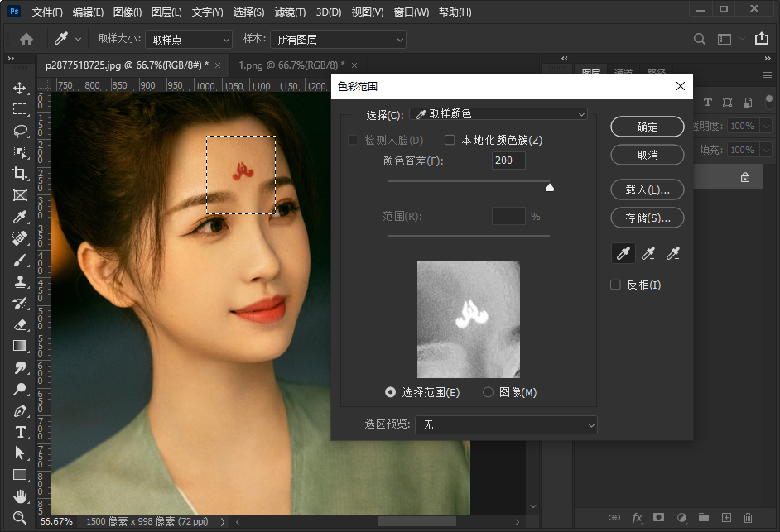Click the Color Range preview thumbnail
The height and width of the screenshot is (532, 780).
click(x=468, y=319)
